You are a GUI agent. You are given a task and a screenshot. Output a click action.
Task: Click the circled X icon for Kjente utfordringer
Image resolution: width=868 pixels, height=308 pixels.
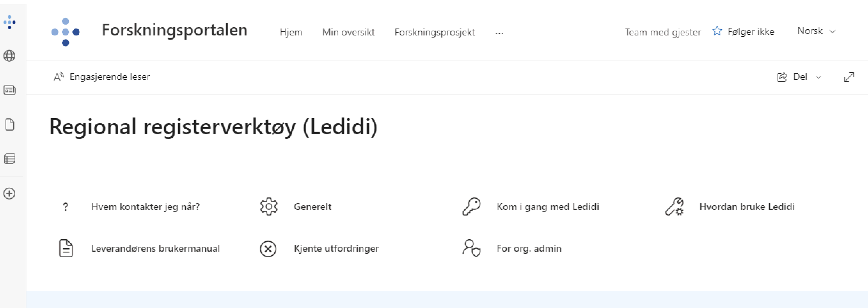[x=268, y=249]
